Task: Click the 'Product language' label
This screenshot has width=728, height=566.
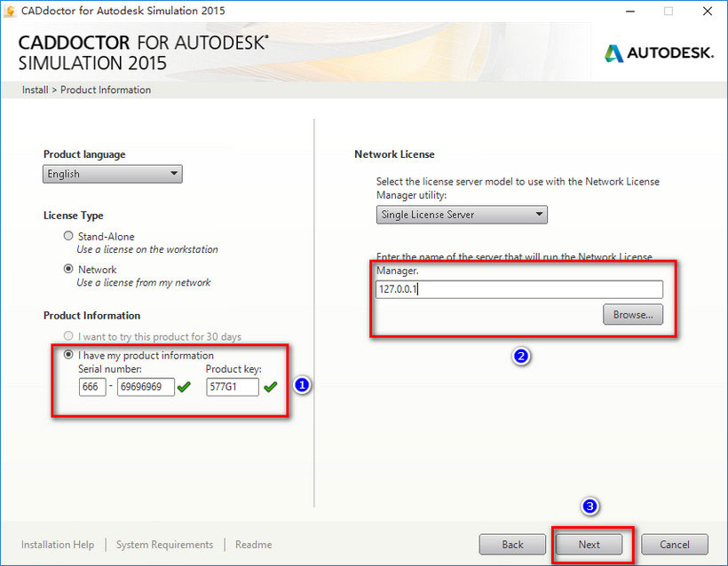Action: pyautogui.click(x=84, y=154)
